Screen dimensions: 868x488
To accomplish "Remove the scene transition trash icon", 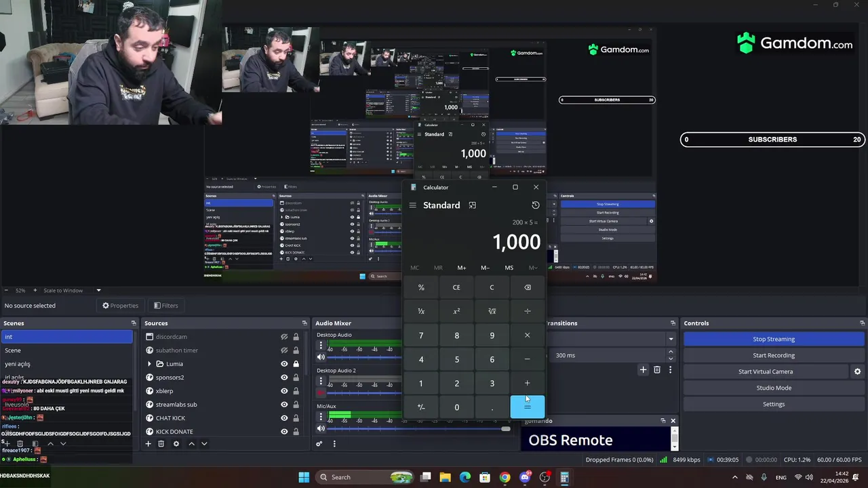I will coord(656,369).
